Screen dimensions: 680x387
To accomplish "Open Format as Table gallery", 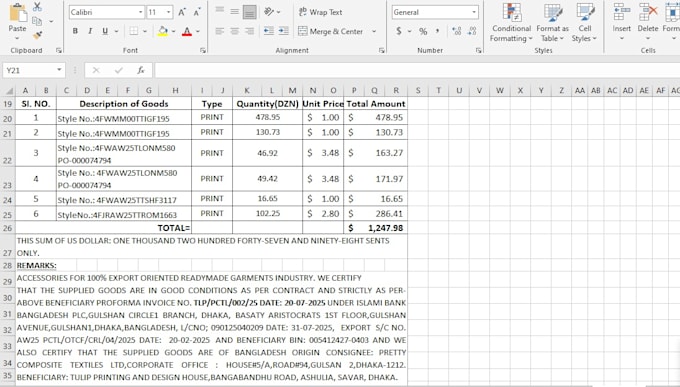I will pyautogui.click(x=552, y=23).
